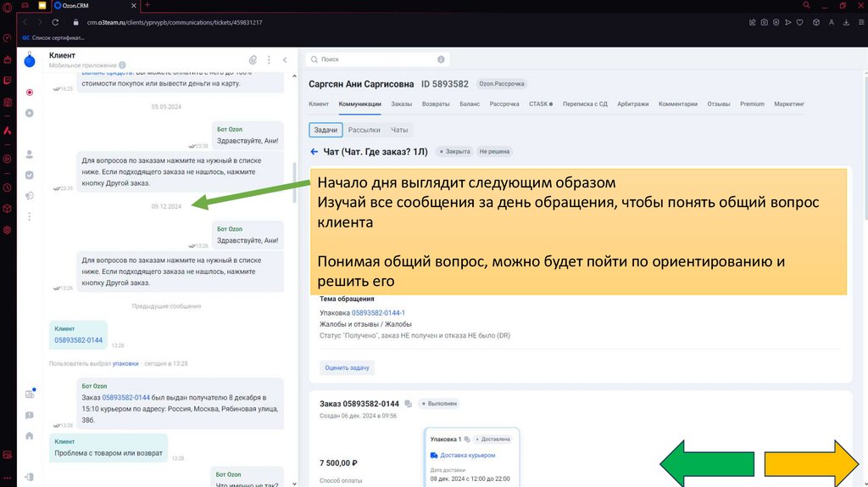The width and height of the screenshot is (868, 487).
Task: Open the person profile icon in CRM sidebar
Action: (x=30, y=154)
